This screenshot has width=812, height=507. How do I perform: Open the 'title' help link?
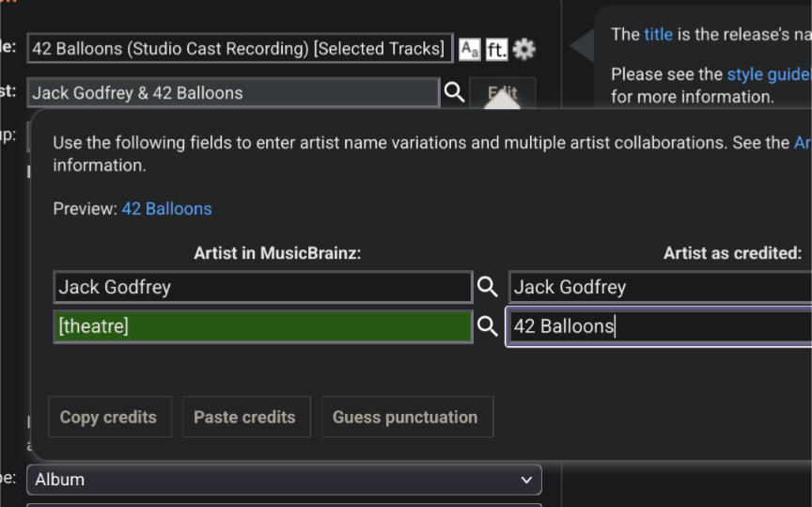[658, 34]
